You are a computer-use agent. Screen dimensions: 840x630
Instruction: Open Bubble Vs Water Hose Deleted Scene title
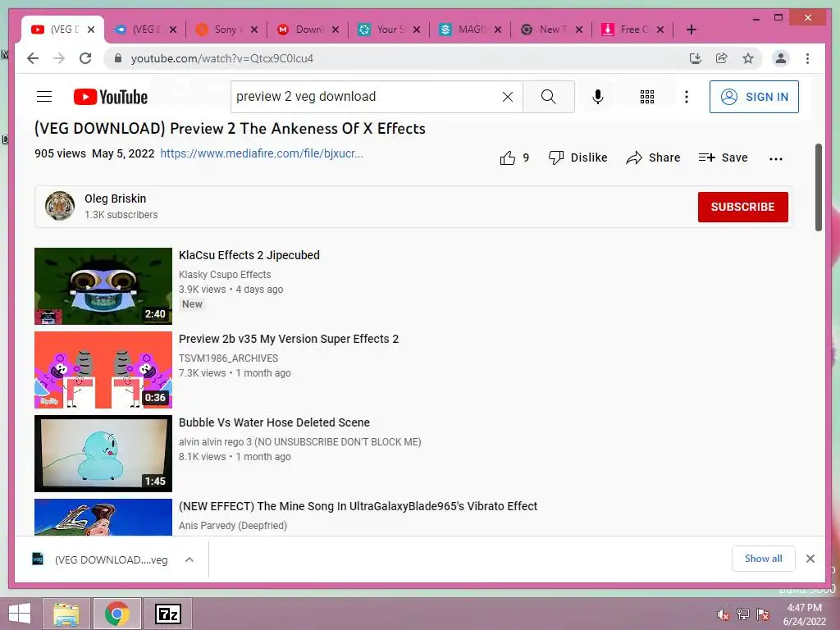[x=274, y=422]
